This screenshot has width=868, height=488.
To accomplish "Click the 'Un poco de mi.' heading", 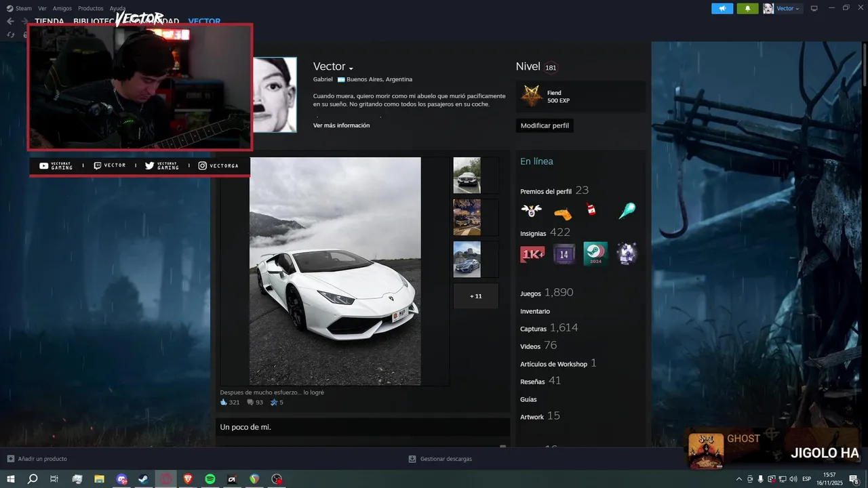I will (x=245, y=427).
